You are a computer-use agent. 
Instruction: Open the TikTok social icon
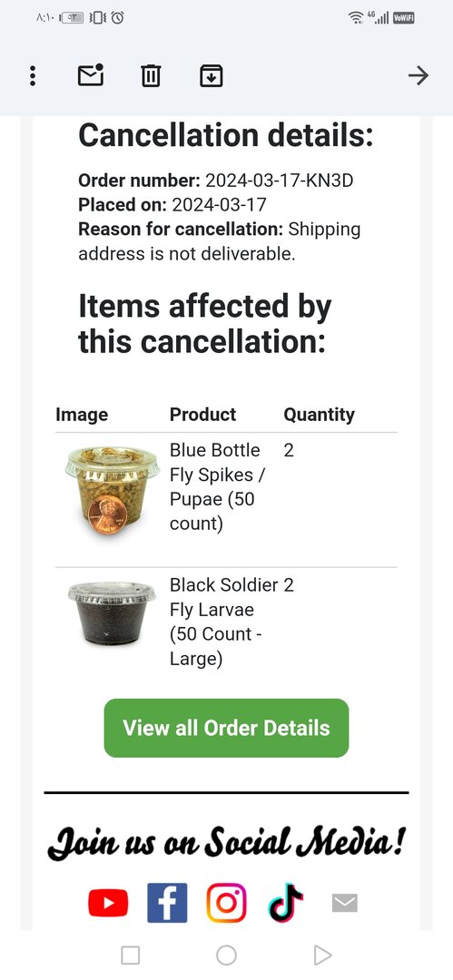[x=286, y=903]
